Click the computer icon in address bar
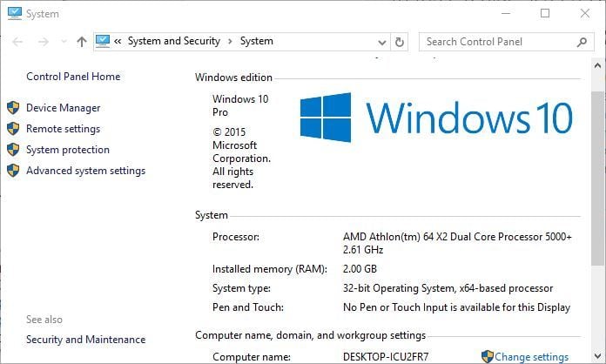 103,41
